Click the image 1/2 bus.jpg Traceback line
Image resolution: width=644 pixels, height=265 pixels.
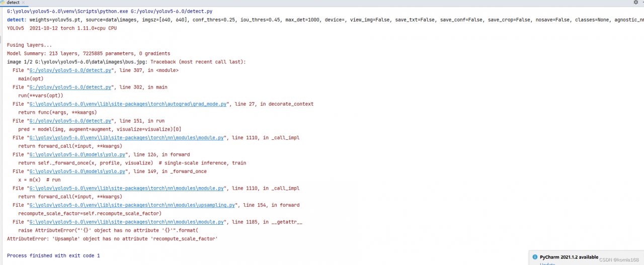coord(126,62)
